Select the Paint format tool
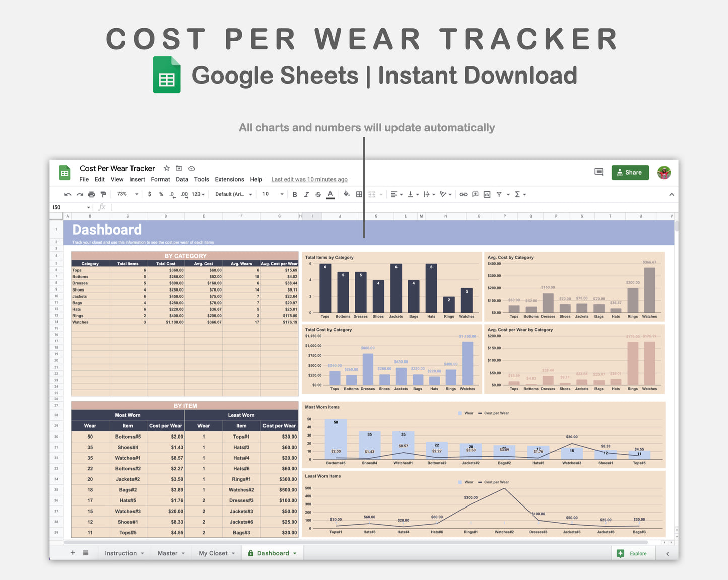 pos(103,194)
